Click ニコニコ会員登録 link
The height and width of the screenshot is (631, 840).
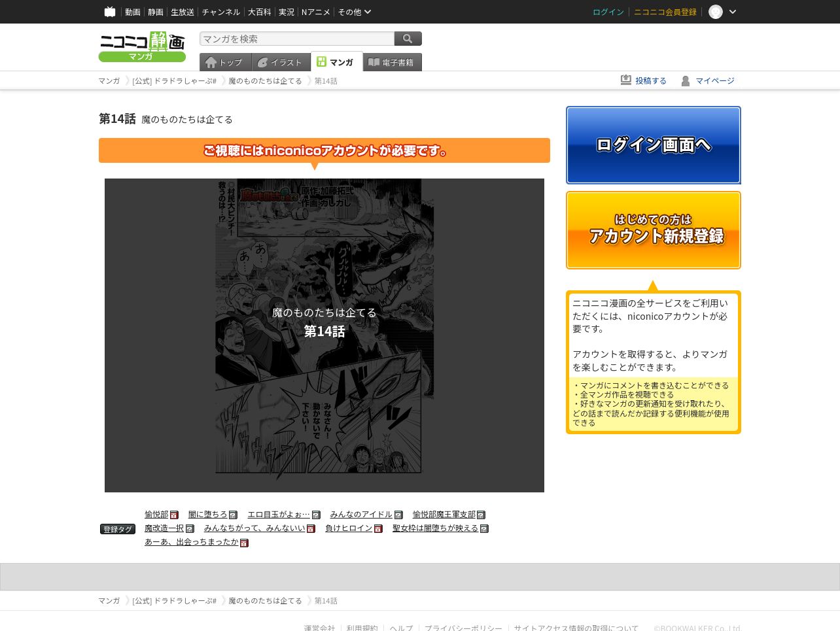(665, 12)
